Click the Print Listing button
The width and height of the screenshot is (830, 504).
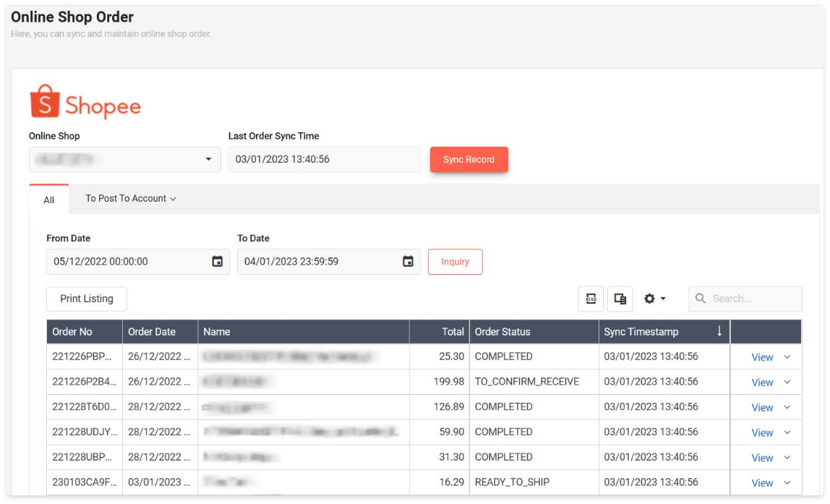point(86,299)
